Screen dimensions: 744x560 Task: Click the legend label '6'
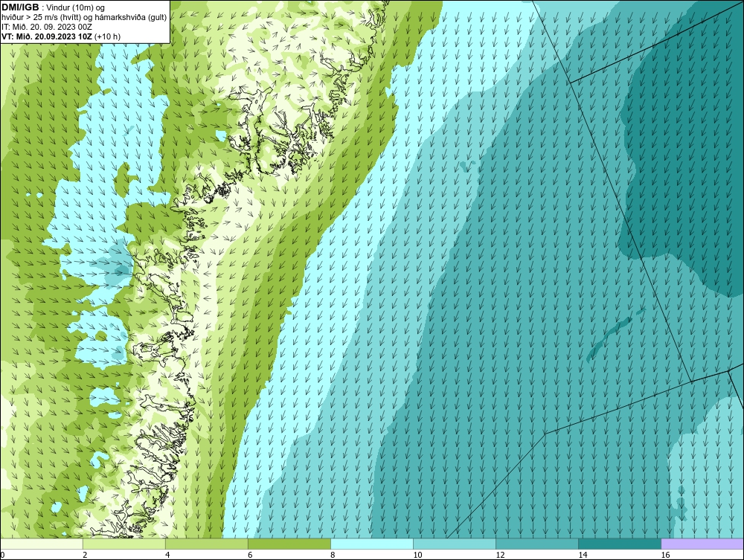click(250, 555)
